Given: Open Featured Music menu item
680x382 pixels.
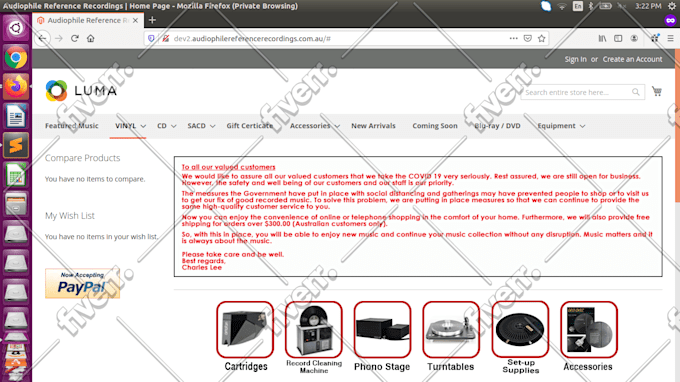Looking at the screenshot, I should [x=72, y=126].
